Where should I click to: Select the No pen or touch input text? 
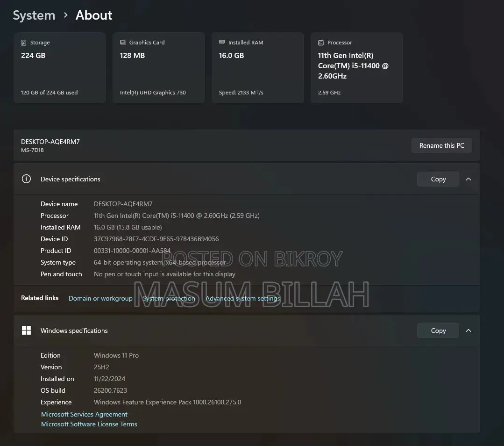164,274
